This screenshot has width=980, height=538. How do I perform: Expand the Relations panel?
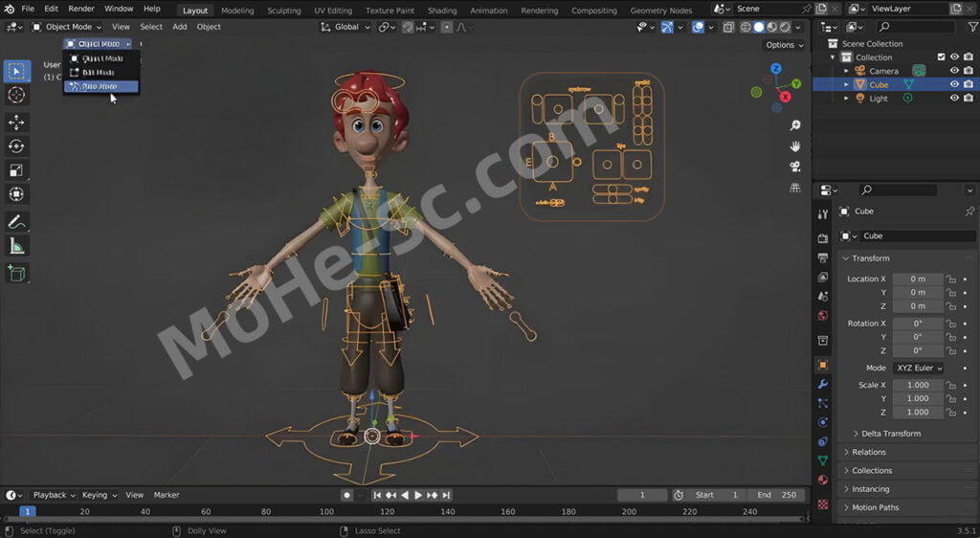point(868,452)
